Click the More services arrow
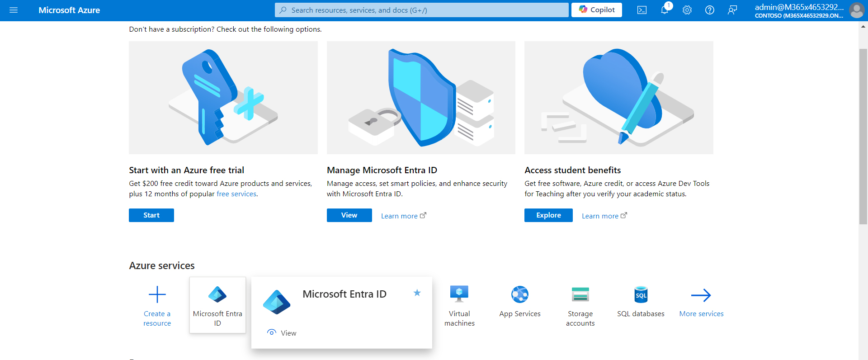 click(701, 295)
